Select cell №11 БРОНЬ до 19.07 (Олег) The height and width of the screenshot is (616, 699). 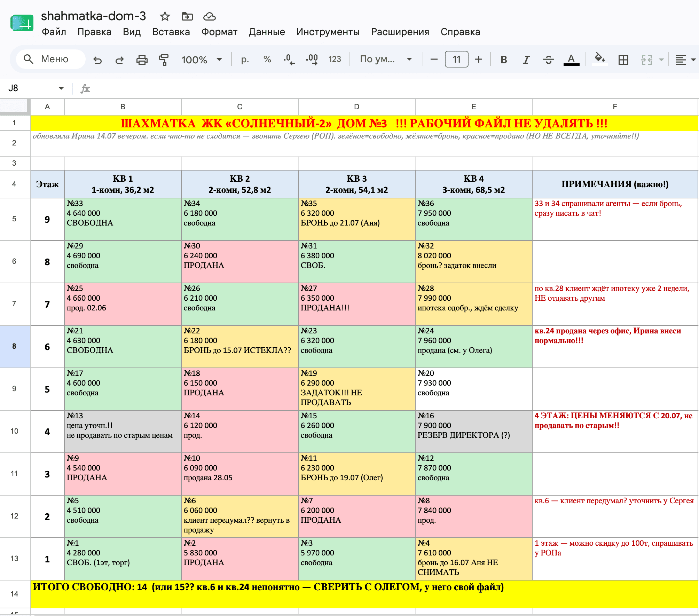coord(357,474)
